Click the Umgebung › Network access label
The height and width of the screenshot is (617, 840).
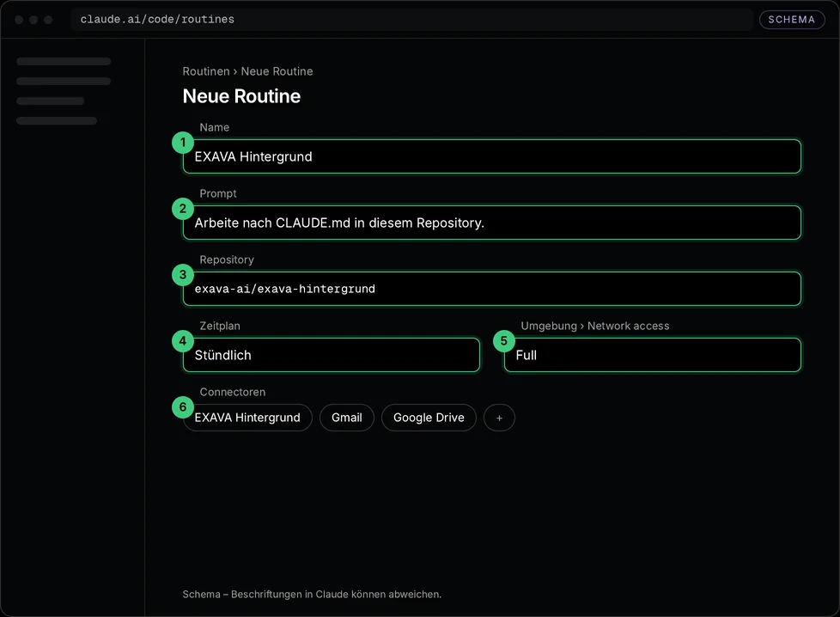[594, 326]
